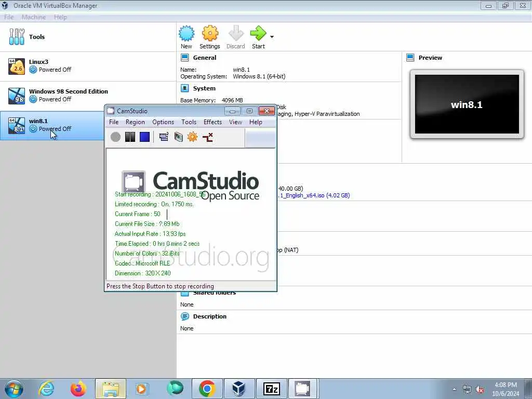Image resolution: width=532 pixels, height=399 pixels.
Task: Click the CamStudio title bar icon
Action: pos(111,111)
